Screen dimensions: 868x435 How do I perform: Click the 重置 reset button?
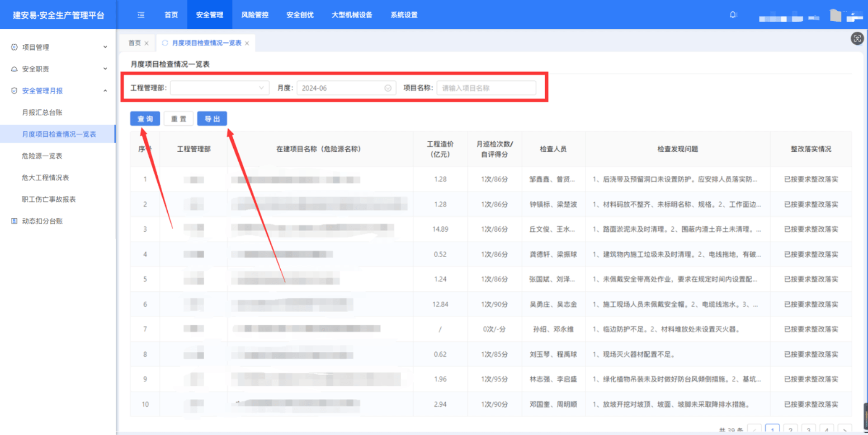179,119
